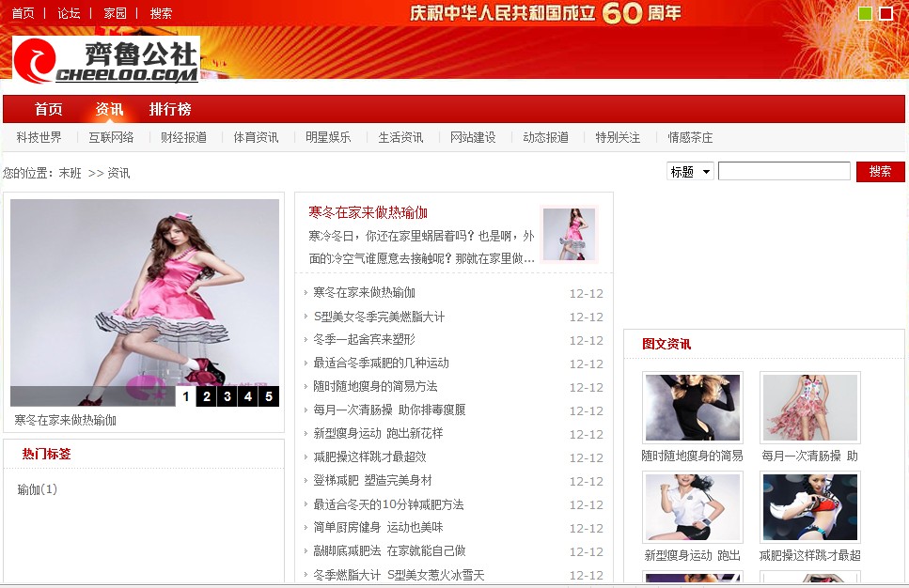Open article 敲脚底减肥法 在家就能自己做
Image resolution: width=909 pixels, height=588 pixels.
click(x=389, y=551)
